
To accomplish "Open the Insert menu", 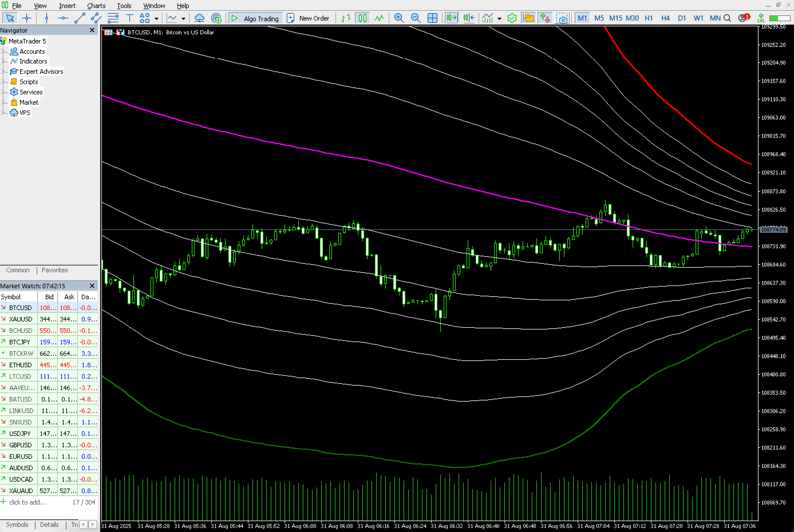I will click(67, 6).
